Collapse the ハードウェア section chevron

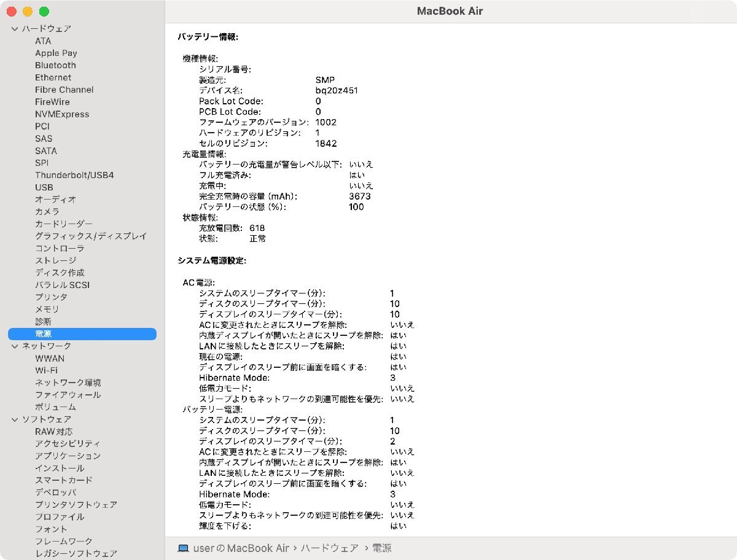click(x=15, y=29)
